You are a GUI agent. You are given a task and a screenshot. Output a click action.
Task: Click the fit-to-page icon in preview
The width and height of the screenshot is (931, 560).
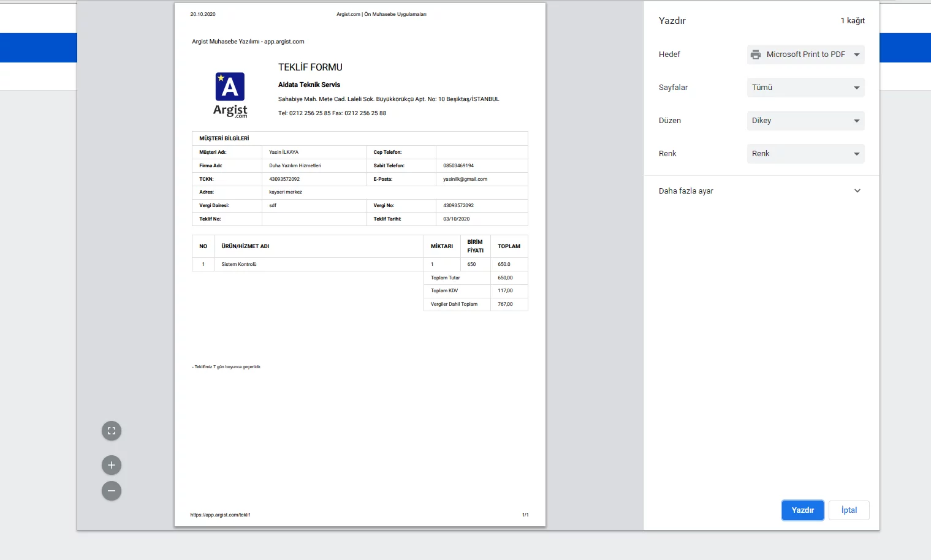pos(112,431)
